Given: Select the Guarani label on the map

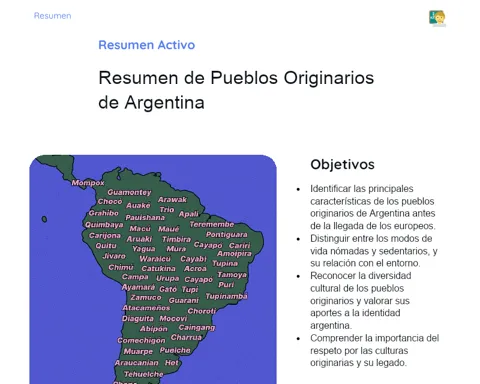Looking at the screenshot, I should 184,300.
